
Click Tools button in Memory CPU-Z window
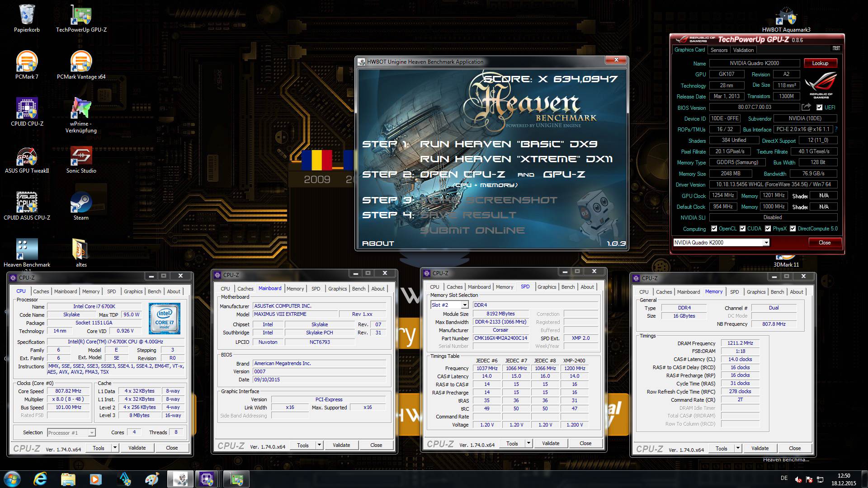click(722, 448)
